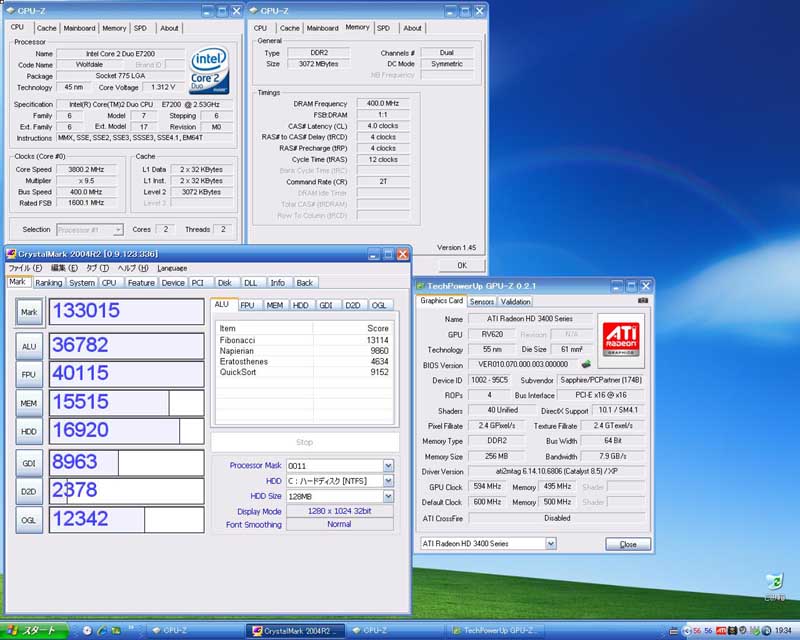Click the Stop button in CrystalMark
The image size is (800, 640).
click(305, 442)
